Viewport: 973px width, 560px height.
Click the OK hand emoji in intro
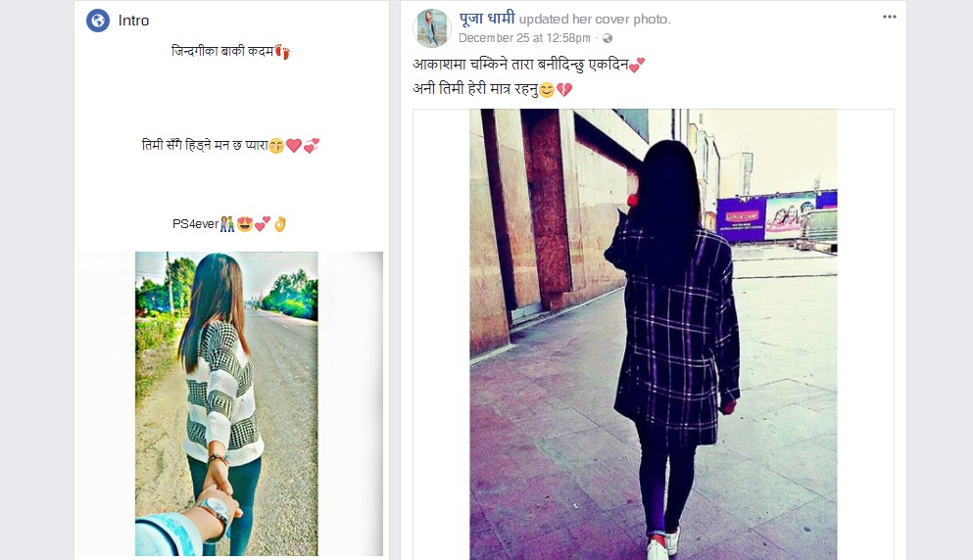pyautogui.click(x=280, y=224)
